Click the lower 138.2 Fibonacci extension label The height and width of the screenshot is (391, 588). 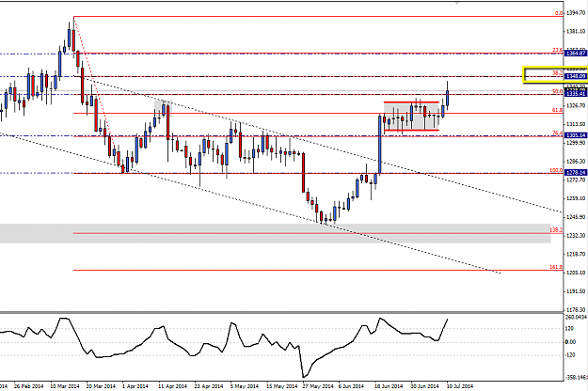556,230
